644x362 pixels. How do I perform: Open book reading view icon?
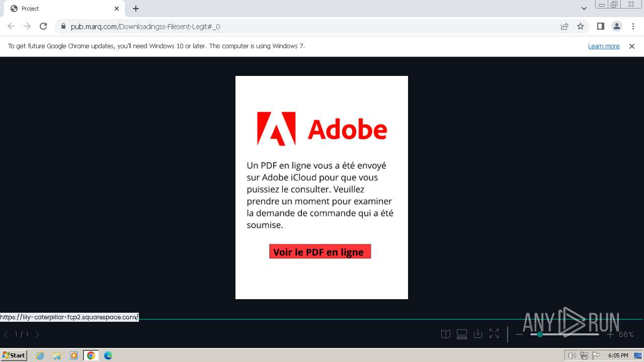(x=446, y=334)
